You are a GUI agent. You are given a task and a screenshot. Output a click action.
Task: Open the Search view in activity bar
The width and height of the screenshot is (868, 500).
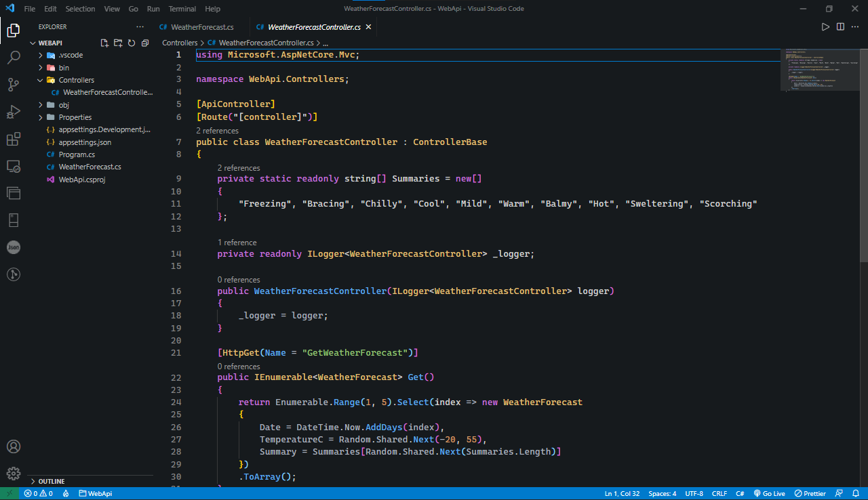coord(14,58)
